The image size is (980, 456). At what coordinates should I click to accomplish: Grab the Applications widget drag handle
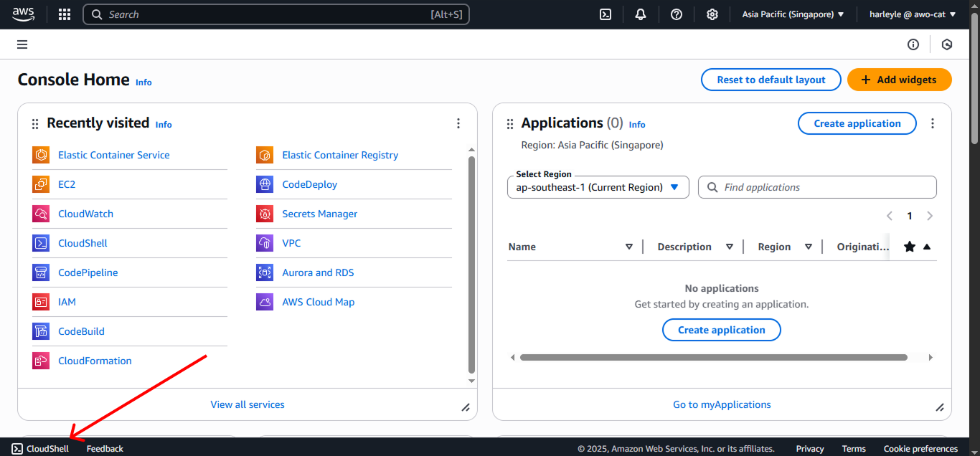coord(510,124)
